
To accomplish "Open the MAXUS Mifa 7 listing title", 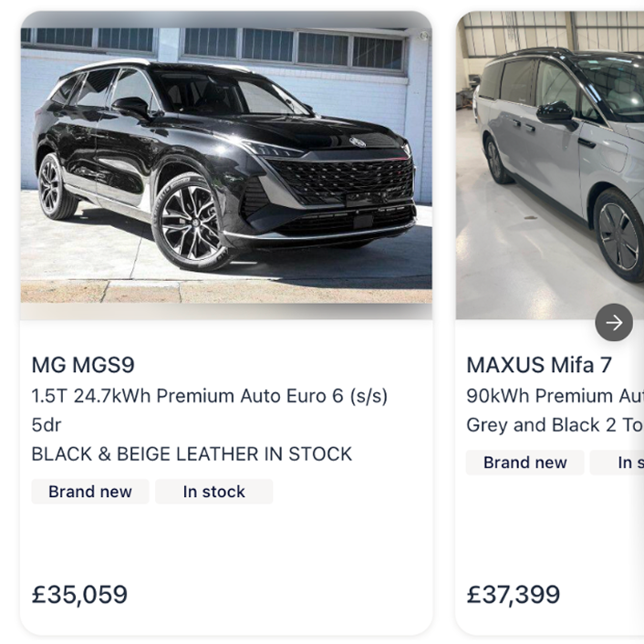I will [539, 365].
